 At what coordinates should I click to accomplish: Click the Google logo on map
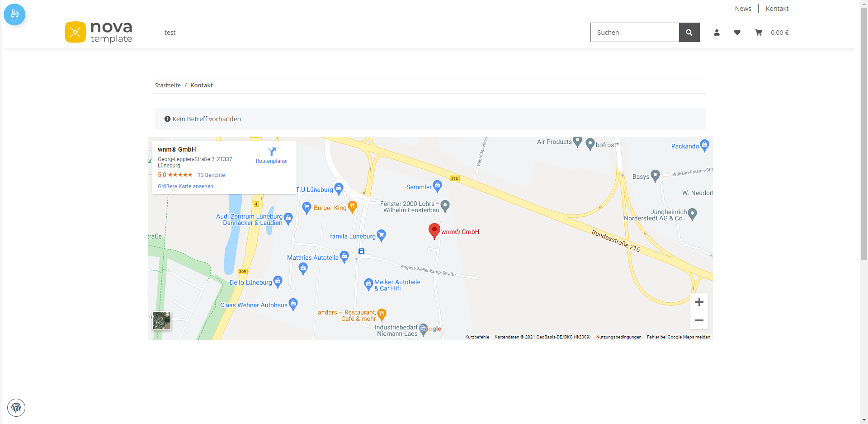click(x=431, y=329)
